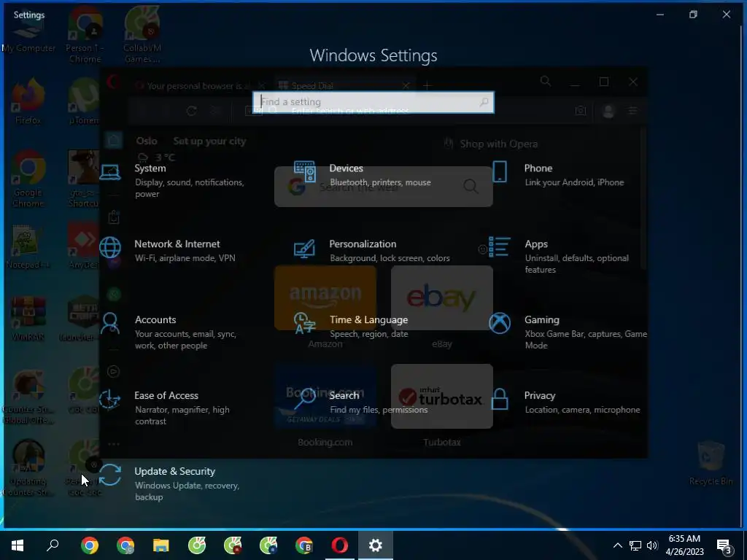
Task: Select the Phone category title
Action: (x=538, y=168)
